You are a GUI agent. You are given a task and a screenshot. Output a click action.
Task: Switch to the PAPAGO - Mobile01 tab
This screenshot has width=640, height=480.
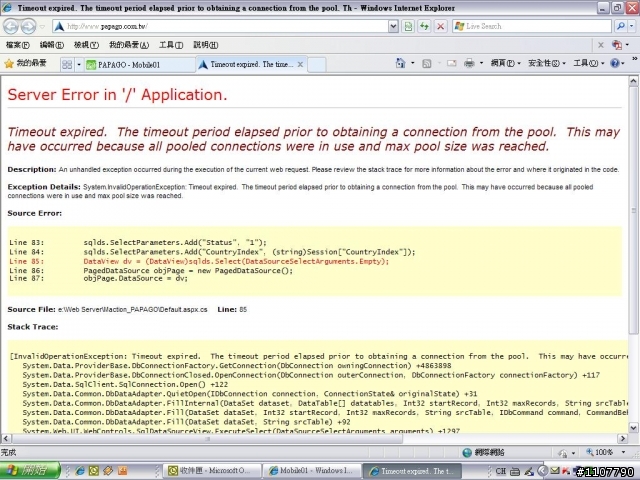coord(140,64)
